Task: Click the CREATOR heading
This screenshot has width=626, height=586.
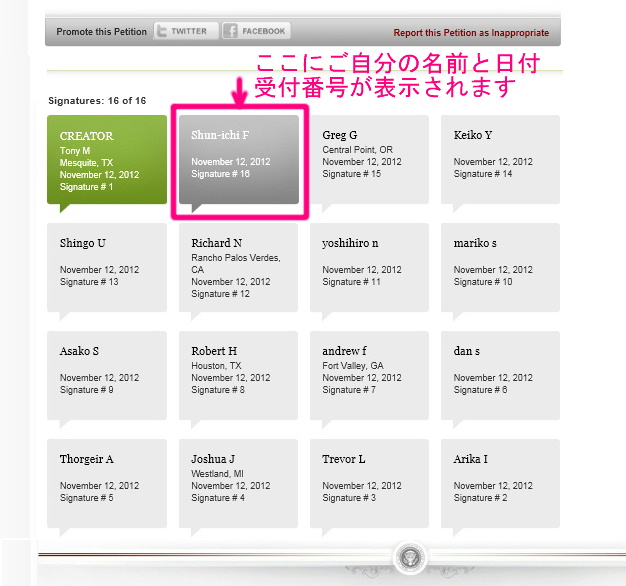Action: (86, 136)
